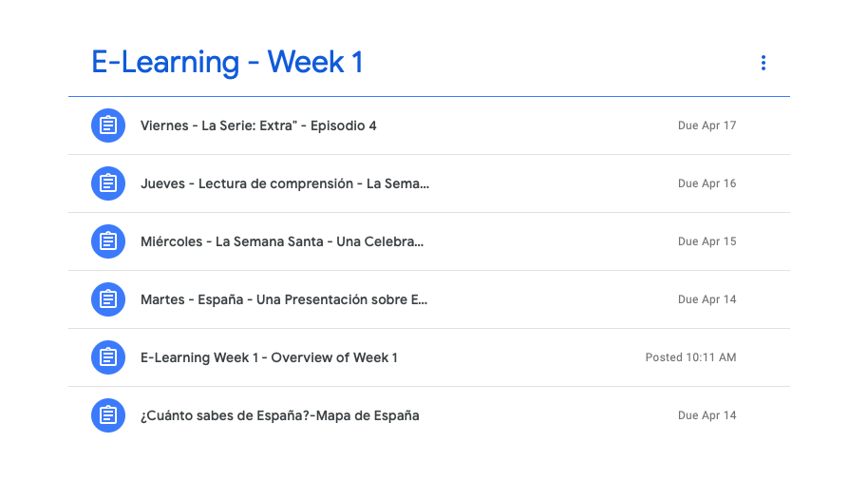
Task: Click the Posted 10:11 AM timestamp
Action: click(x=690, y=357)
